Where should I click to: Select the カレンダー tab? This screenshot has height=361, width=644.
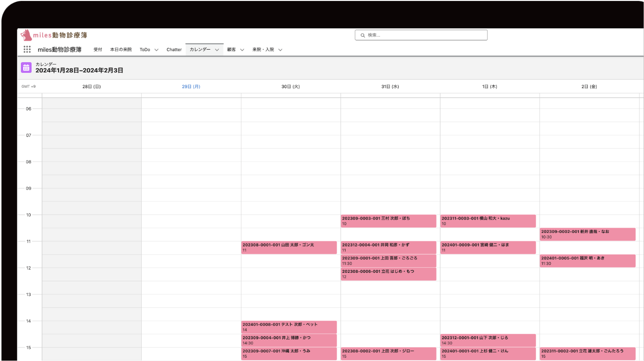click(x=200, y=50)
